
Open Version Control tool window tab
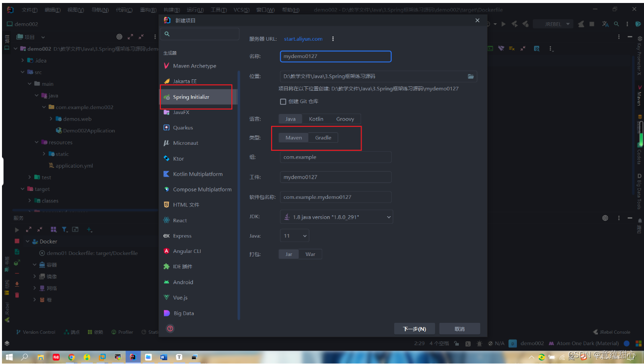click(x=36, y=332)
